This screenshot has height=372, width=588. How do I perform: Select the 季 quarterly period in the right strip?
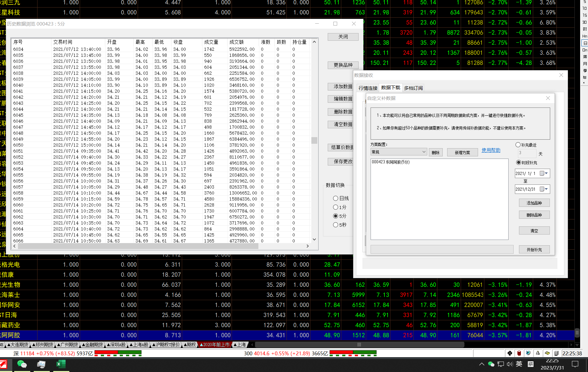585,71
